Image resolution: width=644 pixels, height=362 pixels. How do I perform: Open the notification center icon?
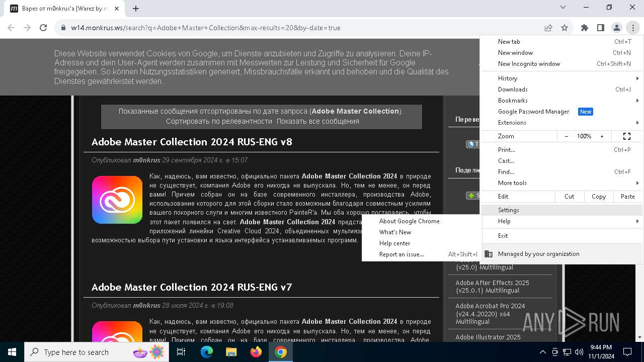tap(627, 352)
